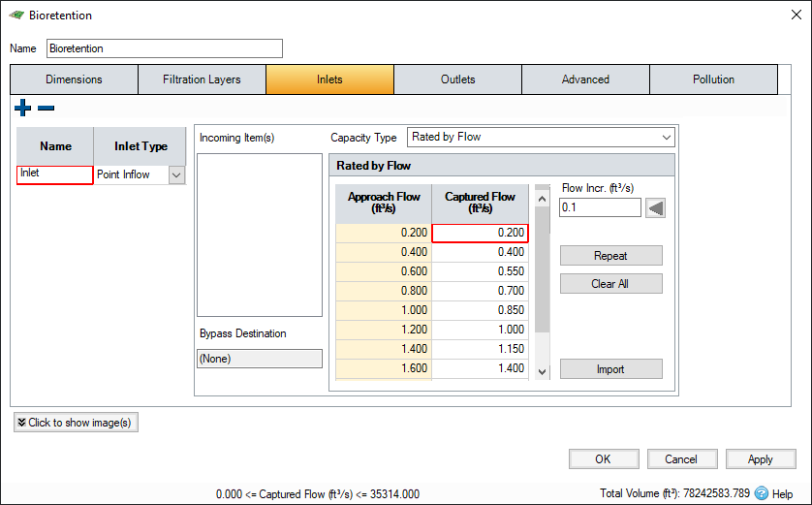
Task: Remove inlet with the minus icon
Action: click(x=47, y=108)
